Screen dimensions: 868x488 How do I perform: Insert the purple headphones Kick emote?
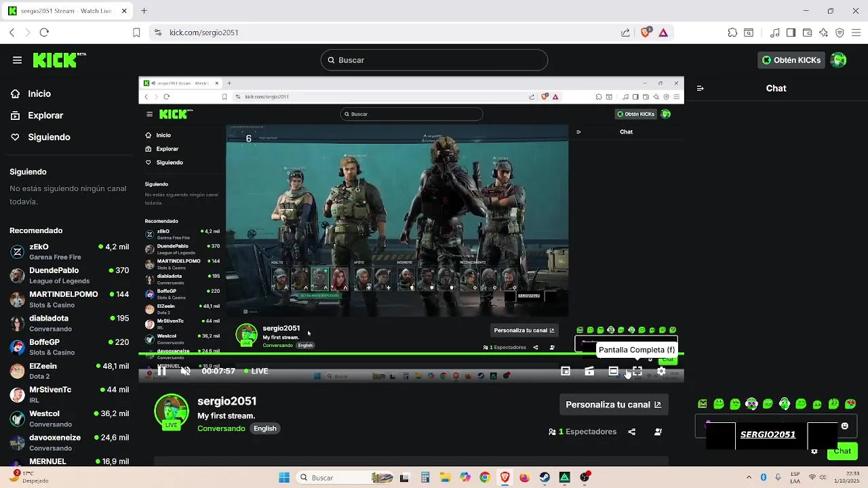751,404
